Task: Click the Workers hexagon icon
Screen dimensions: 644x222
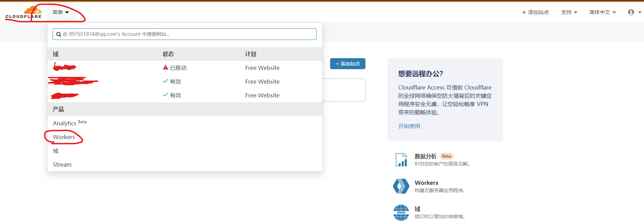Action: pyautogui.click(x=401, y=186)
